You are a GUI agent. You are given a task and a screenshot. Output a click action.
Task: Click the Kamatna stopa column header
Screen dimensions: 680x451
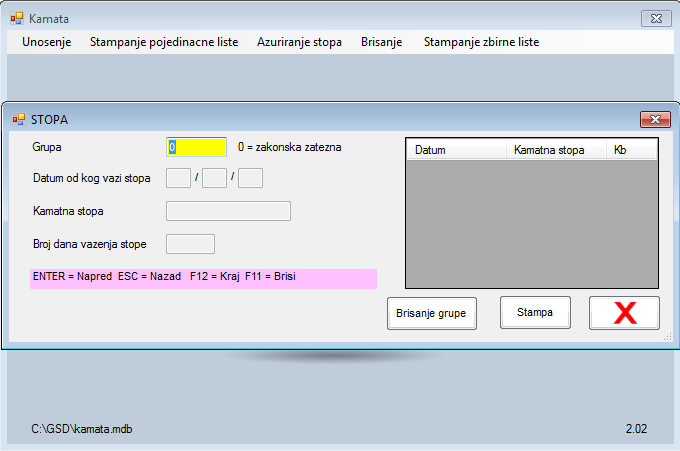click(x=555, y=150)
